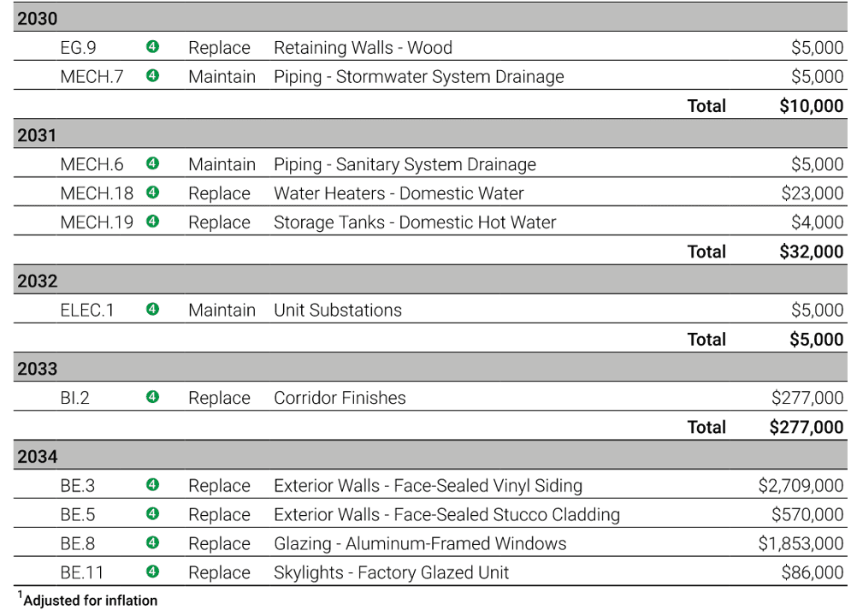Click the green priority badge next to BE.3
Viewport: 857px width, 616px height.
[152, 485]
